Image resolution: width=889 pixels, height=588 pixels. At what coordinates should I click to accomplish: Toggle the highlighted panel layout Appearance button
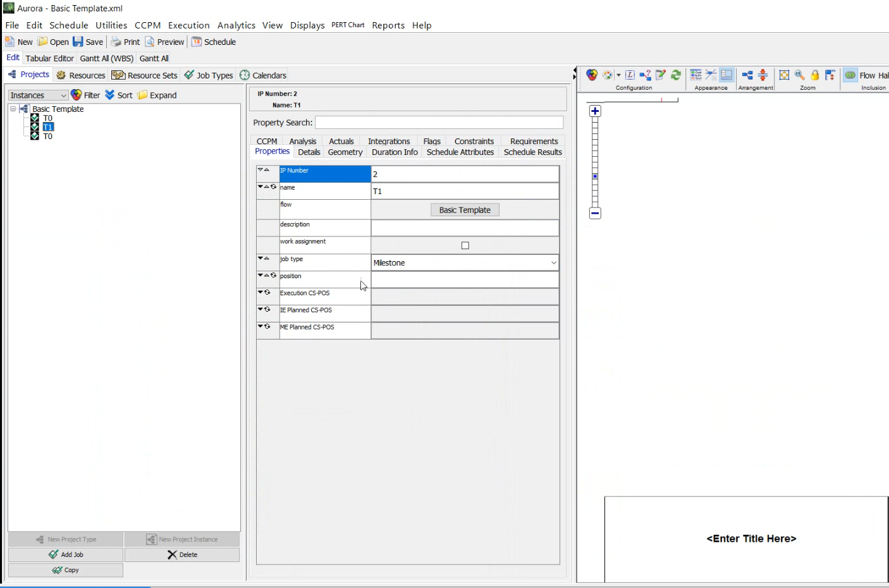coord(727,75)
